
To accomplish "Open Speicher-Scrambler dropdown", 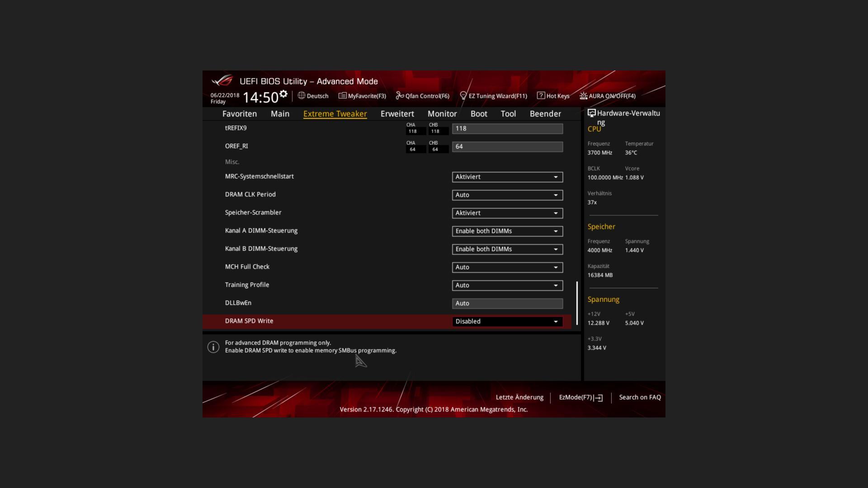I will [507, 213].
